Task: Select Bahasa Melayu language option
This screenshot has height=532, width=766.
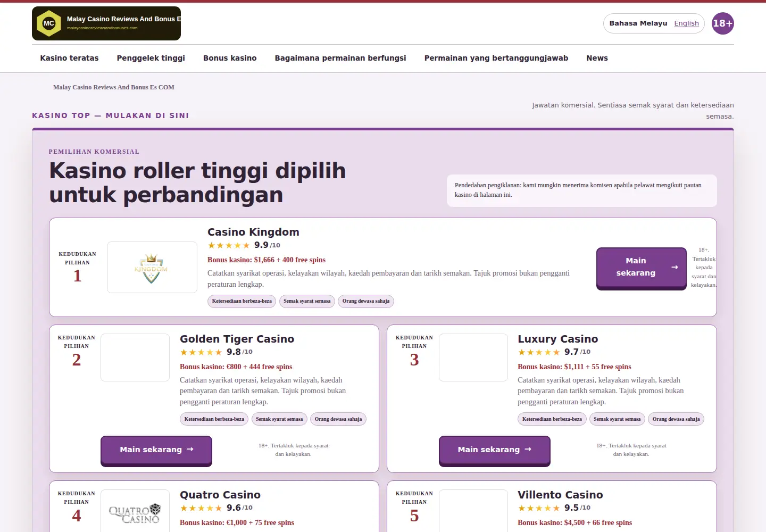Action: (x=638, y=23)
